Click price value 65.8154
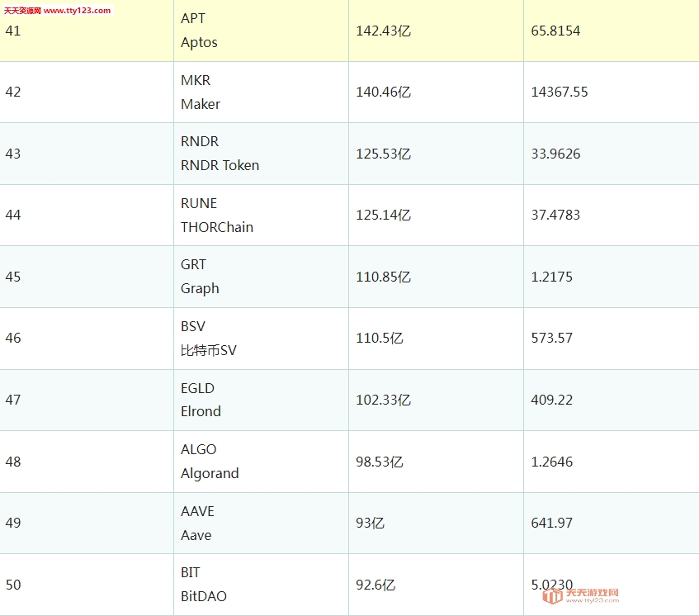This screenshot has height=616, width=699. 555,31
